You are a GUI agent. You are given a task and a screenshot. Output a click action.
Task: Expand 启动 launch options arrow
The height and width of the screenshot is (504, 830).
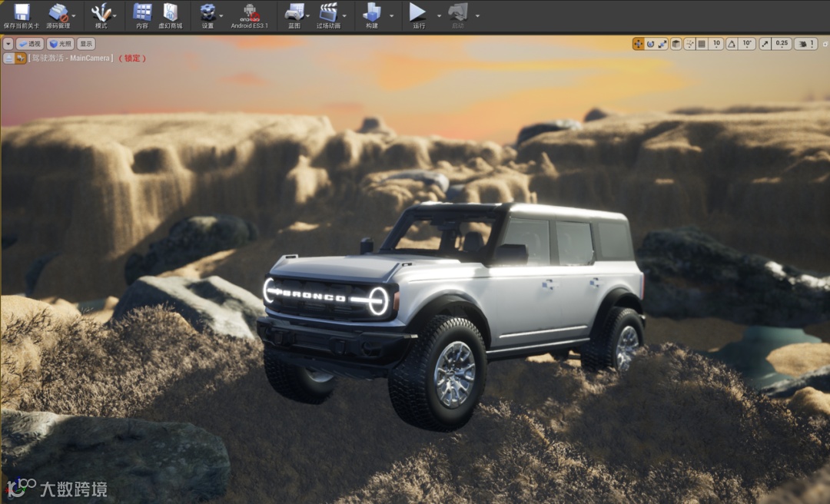(477, 15)
